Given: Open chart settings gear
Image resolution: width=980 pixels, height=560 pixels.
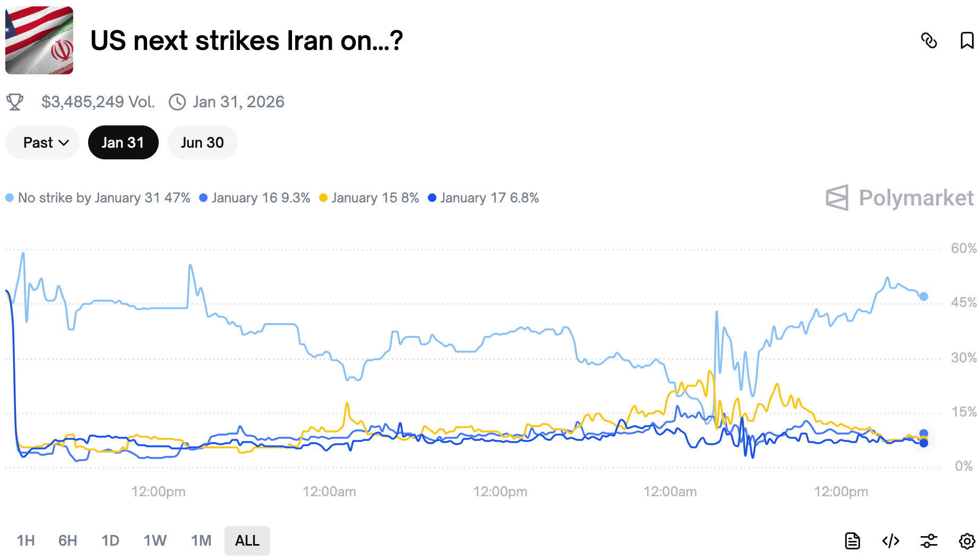Looking at the screenshot, I should [967, 541].
